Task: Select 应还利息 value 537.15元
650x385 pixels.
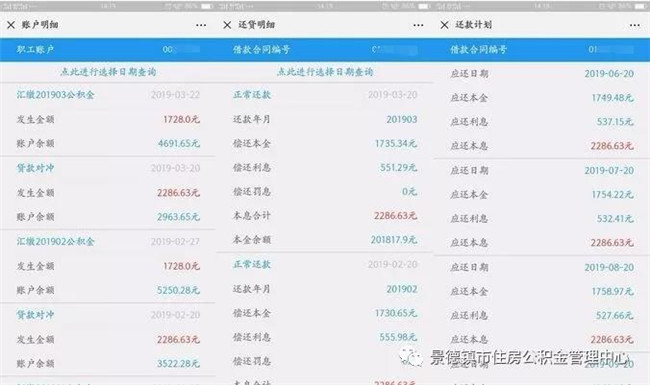Action: [615, 121]
